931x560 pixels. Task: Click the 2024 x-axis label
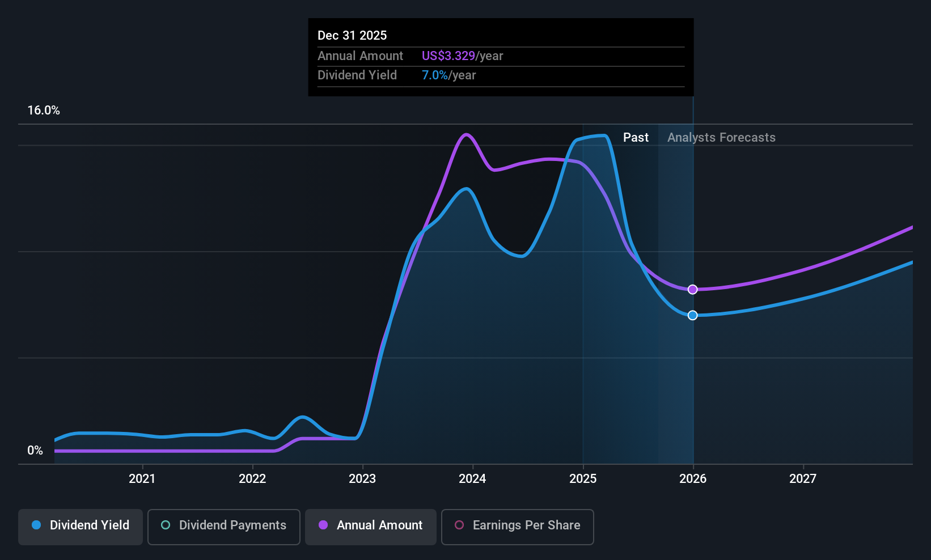472,478
